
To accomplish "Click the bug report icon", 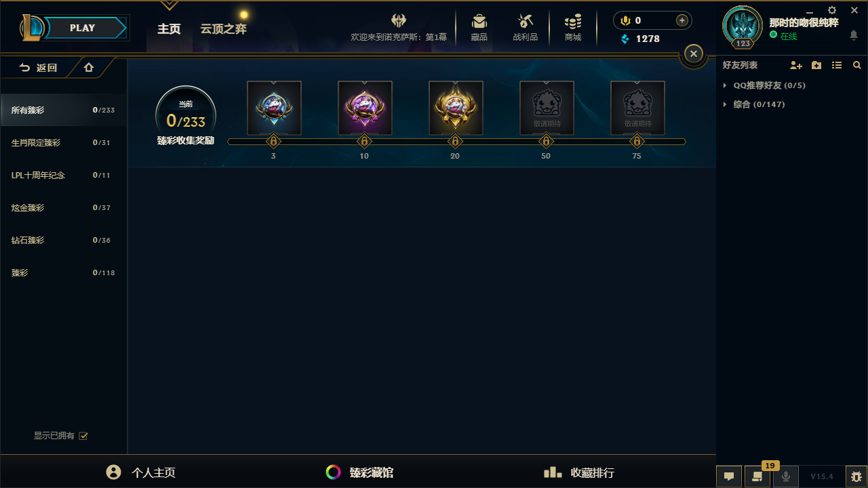I will click(856, 476).
